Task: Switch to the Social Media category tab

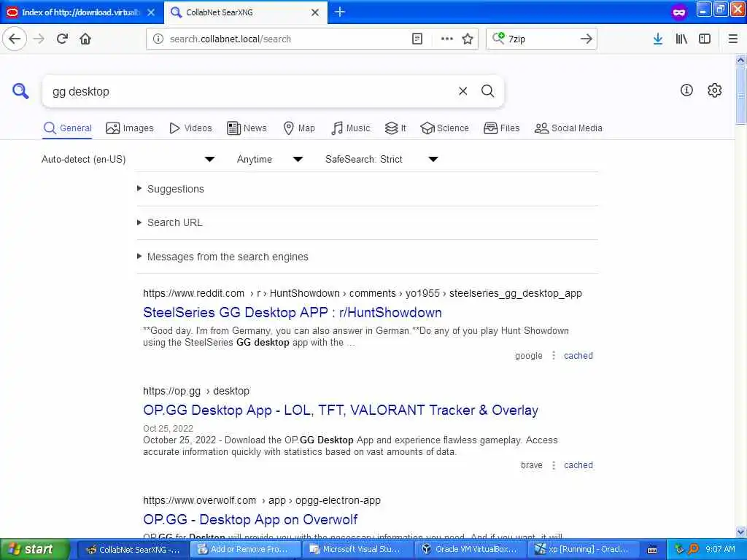Action: point(568,128)
